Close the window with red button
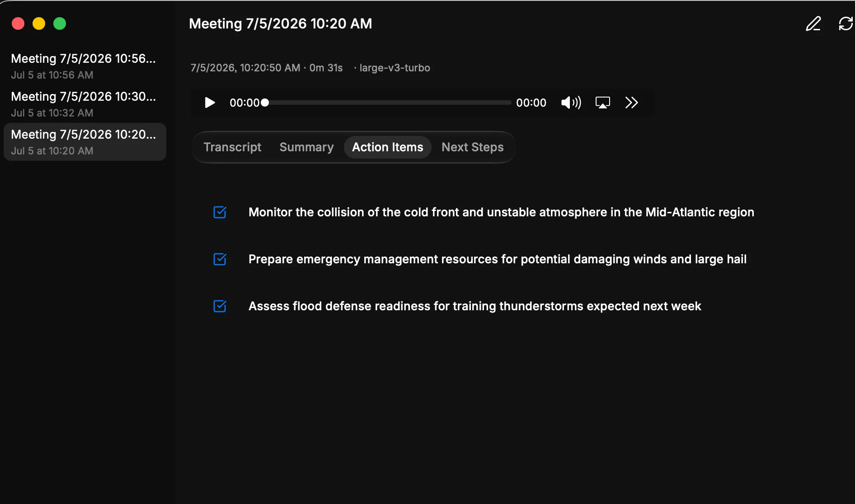 click(x=18, y=23)
